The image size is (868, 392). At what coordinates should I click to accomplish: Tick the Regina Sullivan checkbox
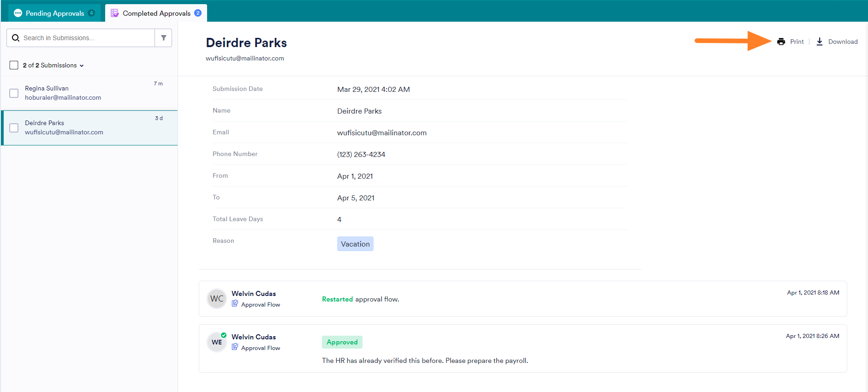click(14, 93)
